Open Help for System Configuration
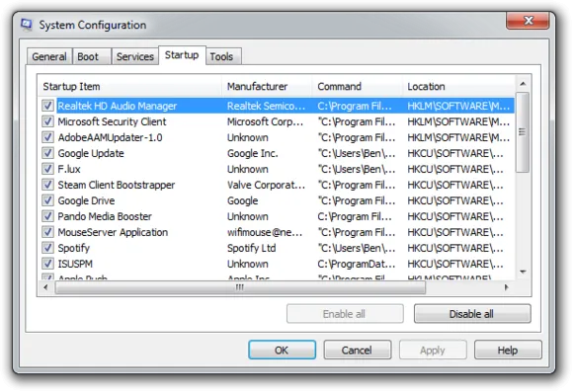 [x=508, y=350]
